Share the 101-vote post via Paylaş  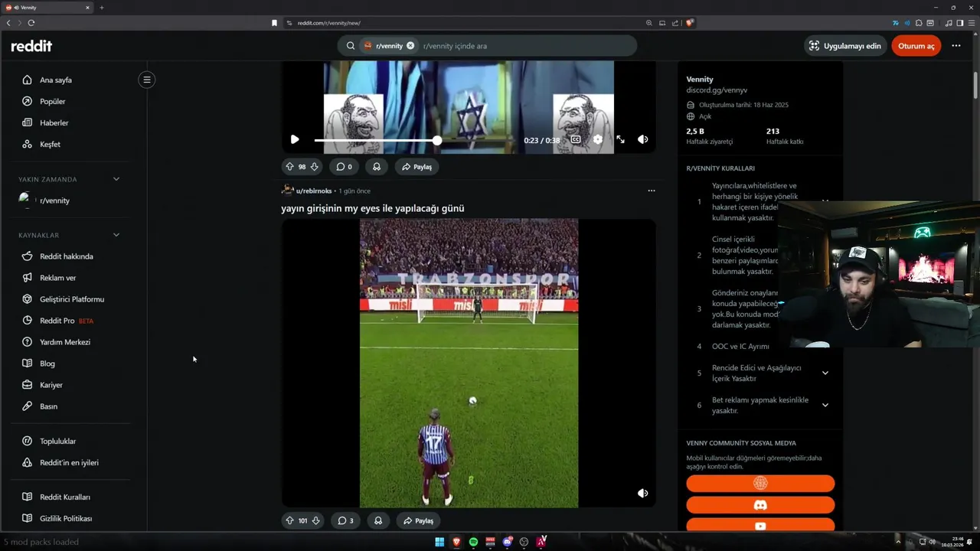pyautogui.click(x=419, y=520)
